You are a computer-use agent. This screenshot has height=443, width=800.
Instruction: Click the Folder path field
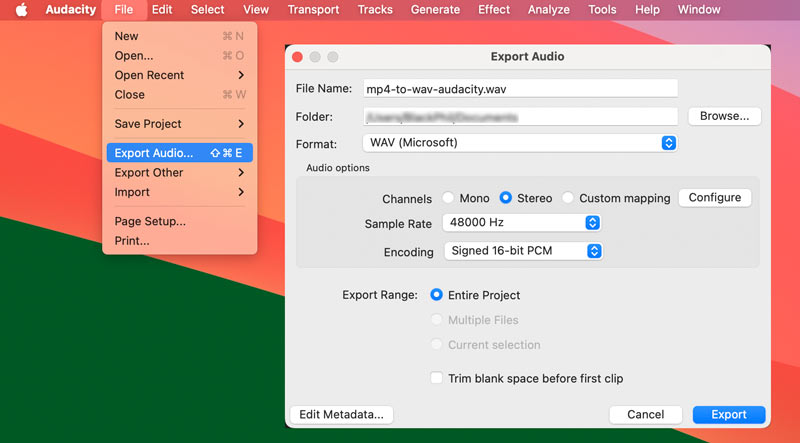[x=520, y=117]
